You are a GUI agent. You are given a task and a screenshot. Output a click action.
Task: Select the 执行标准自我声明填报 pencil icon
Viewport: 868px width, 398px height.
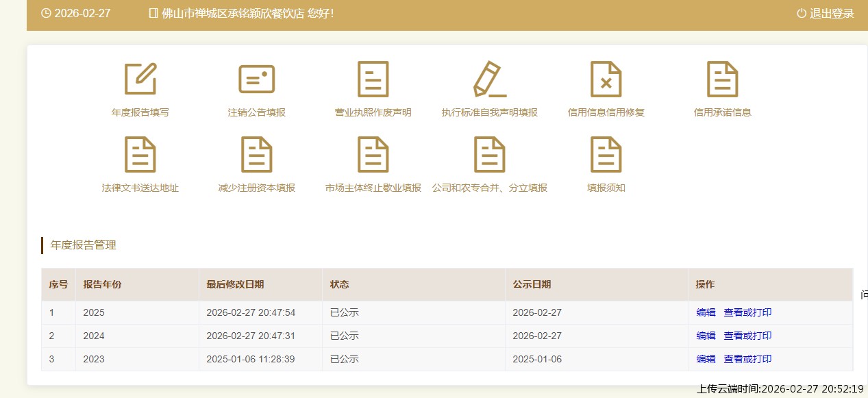tap(490, 79)
